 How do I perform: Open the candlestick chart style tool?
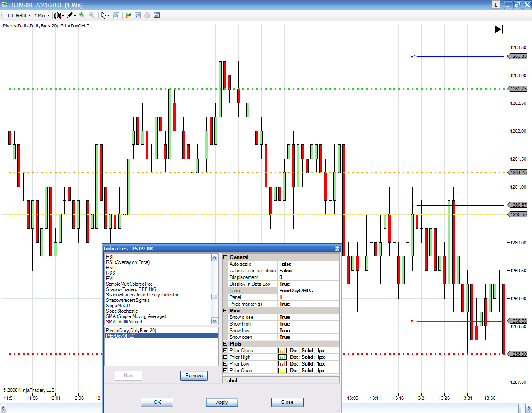coord(58,15)
